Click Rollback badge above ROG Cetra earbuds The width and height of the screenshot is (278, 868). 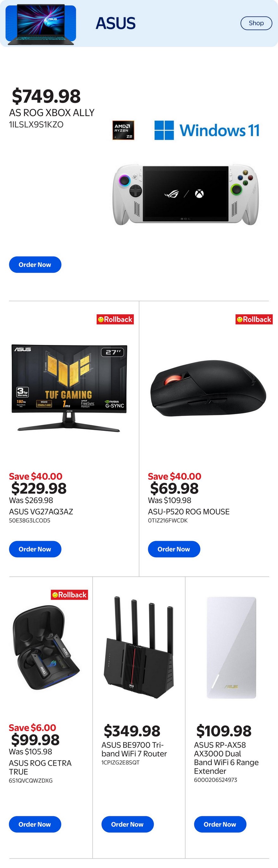[x=69, y=595]
